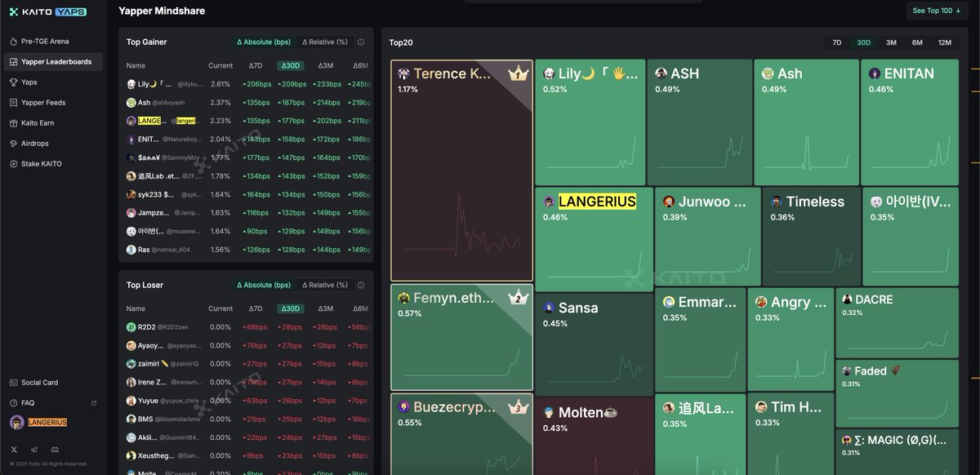The height and width of the screenshot is (475, 980).
Task: Click Xeustheg name in Top Loser
Action: 157,455
